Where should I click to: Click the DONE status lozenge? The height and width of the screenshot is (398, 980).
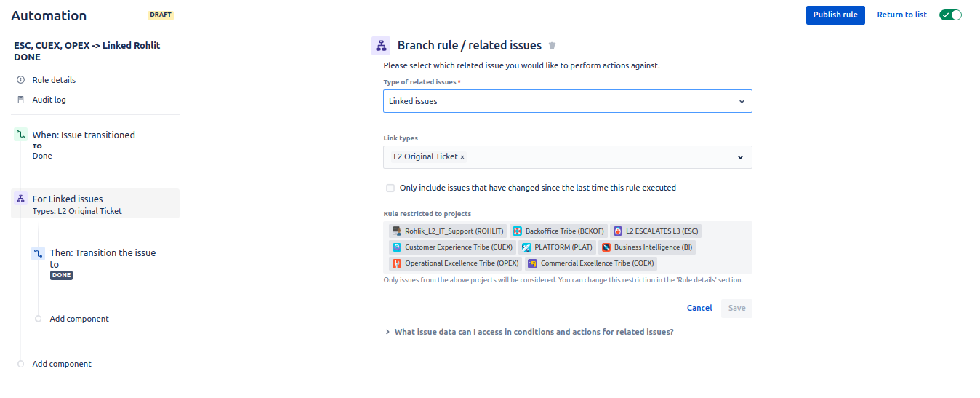pos(61,275)
